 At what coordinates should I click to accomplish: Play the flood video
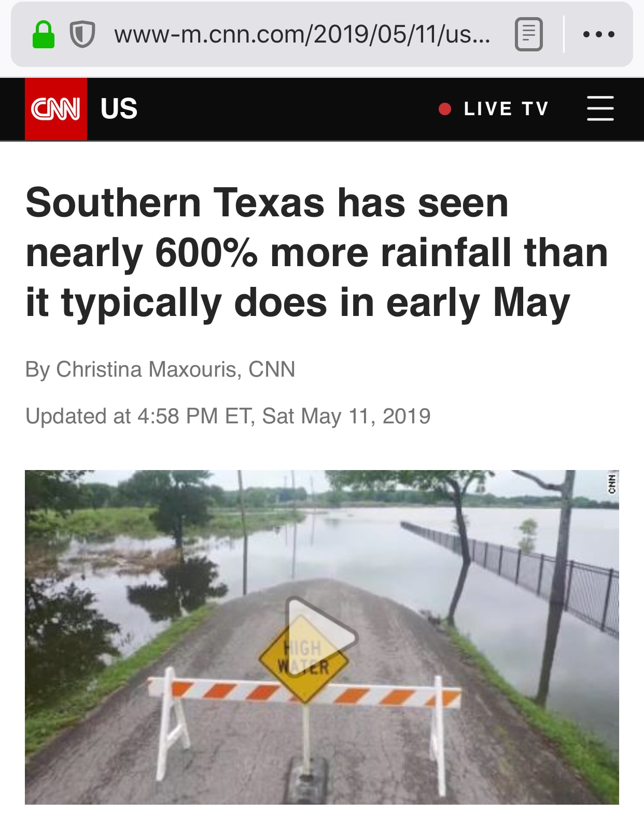pyautogui.click(x=321, y=637)
